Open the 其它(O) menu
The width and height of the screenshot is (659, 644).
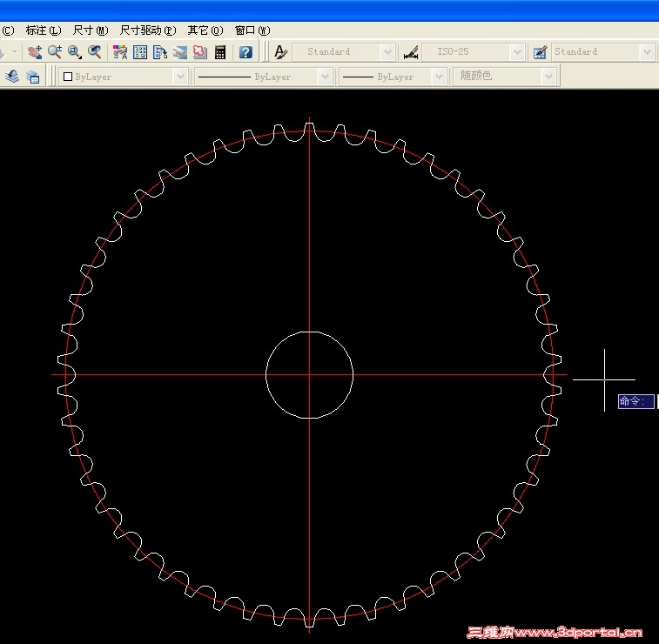click(205, 30)
